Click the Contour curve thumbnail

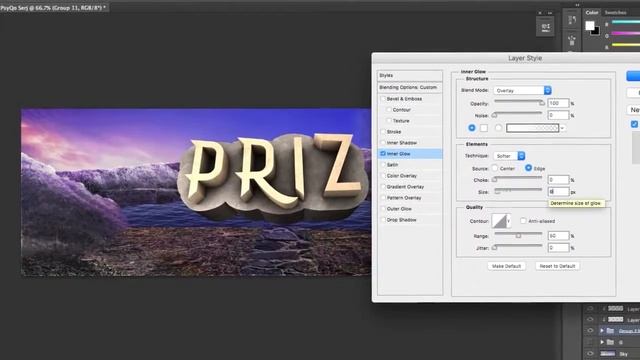click(x=499, y=221)
